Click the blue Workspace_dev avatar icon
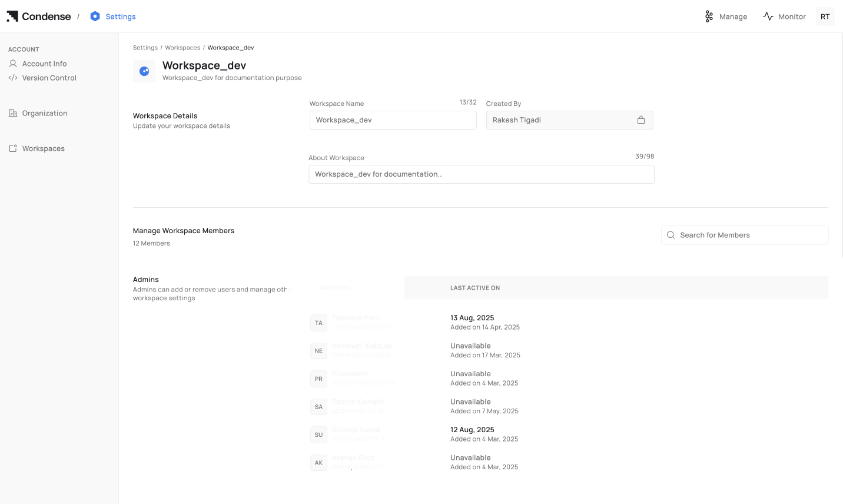The image size is (843, 504). (144, 71)
